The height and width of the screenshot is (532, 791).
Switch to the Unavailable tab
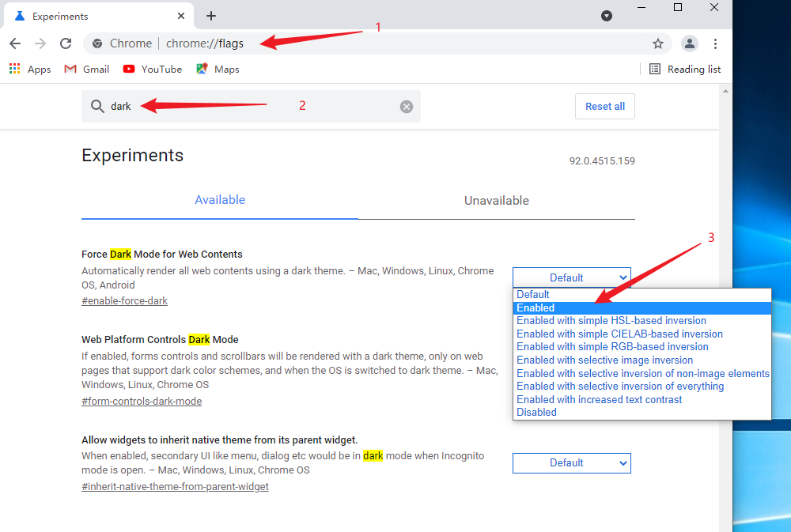[497, 201]
